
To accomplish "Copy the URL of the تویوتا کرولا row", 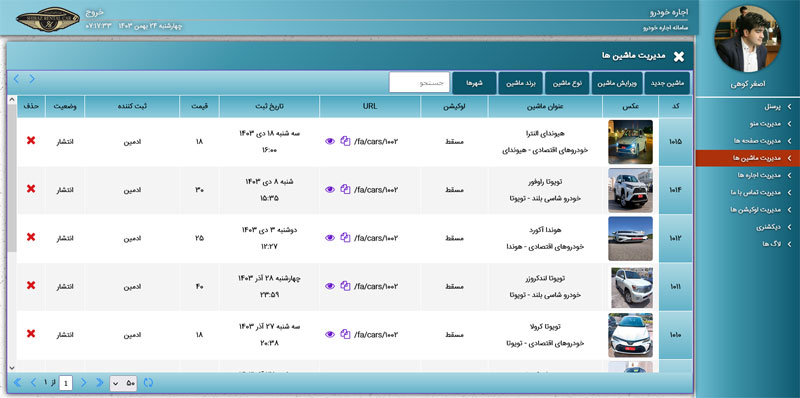I will click(345, 334).
